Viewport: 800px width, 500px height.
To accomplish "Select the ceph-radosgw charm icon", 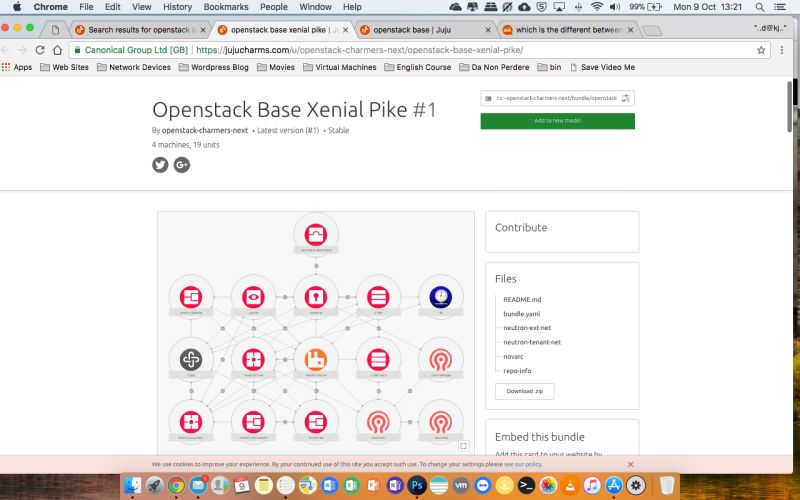I will coord(441,360).
